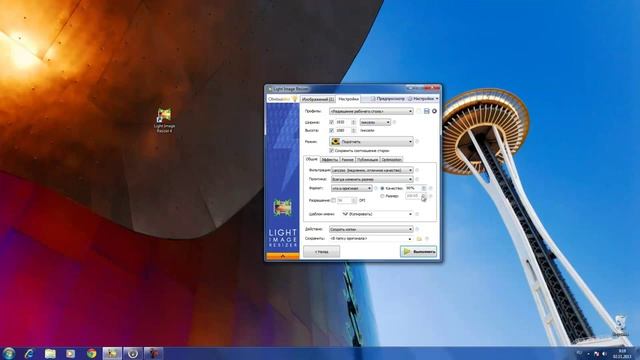Click the new profile icon beside Профиль dropdown
Viewport: 640px width, 360px height.
point(419,111)
